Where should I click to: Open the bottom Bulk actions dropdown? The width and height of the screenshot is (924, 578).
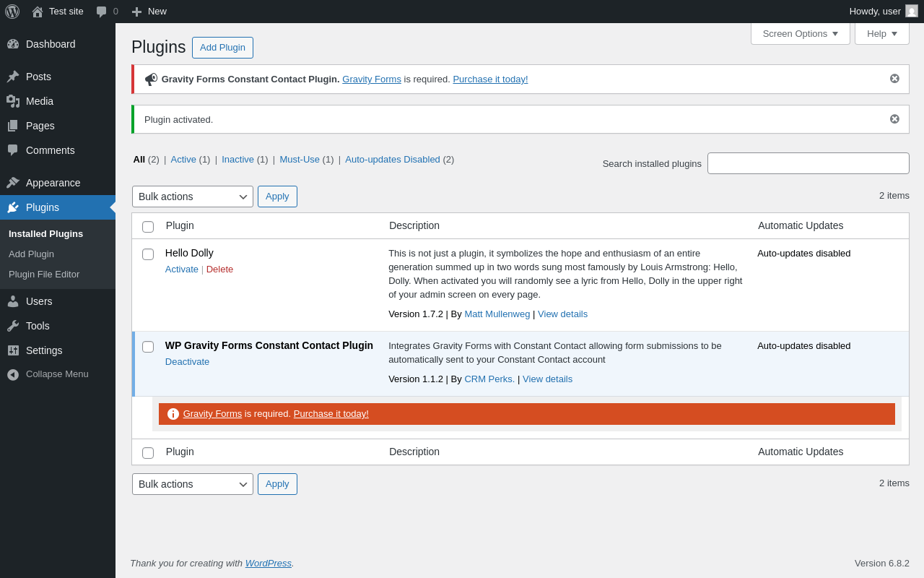click(193, 484)
